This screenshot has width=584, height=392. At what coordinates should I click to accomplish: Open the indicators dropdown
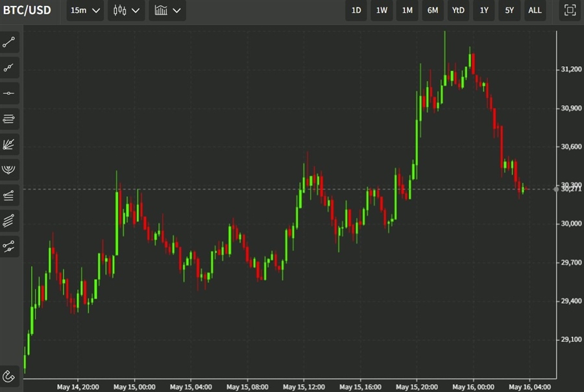167,10
